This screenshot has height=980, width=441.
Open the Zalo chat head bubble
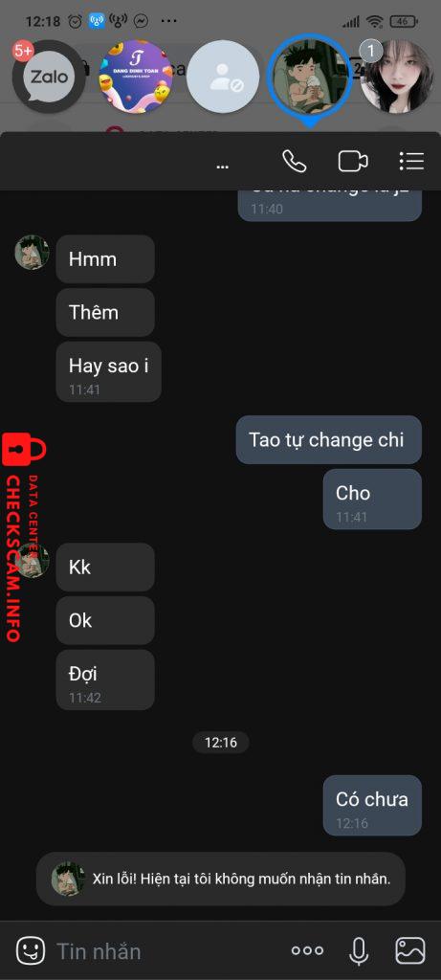click(x=49, y=77)
